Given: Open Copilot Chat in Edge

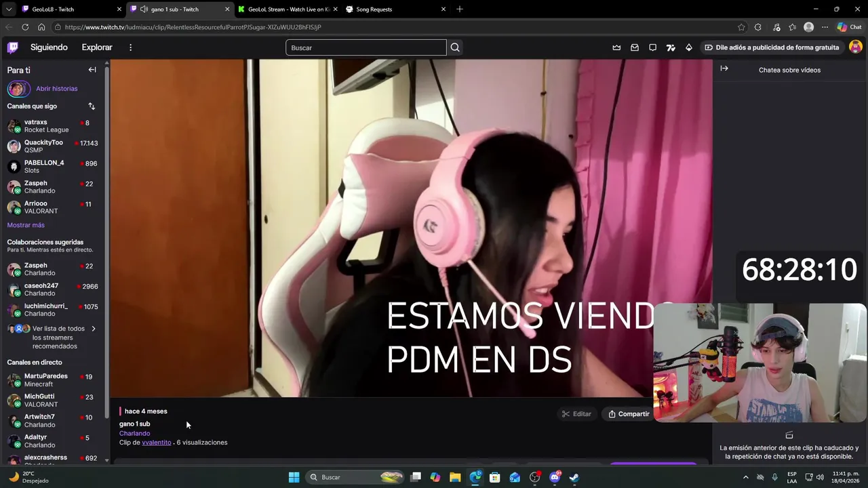Looking at the screenshot, I should pyautogui.click(x=849, y=27).
